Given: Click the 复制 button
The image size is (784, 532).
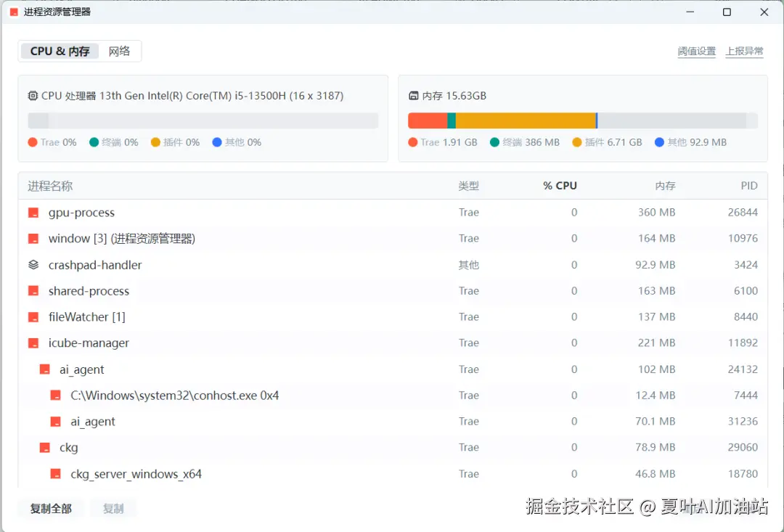Looking at the screenshot, I should pos(113,509).
